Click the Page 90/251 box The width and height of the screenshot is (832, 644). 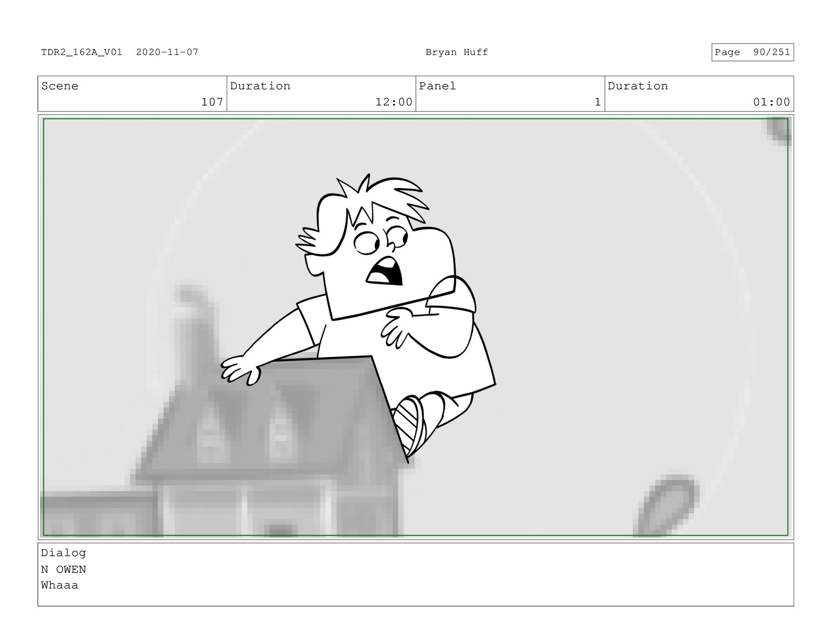(x=753, y=52)
